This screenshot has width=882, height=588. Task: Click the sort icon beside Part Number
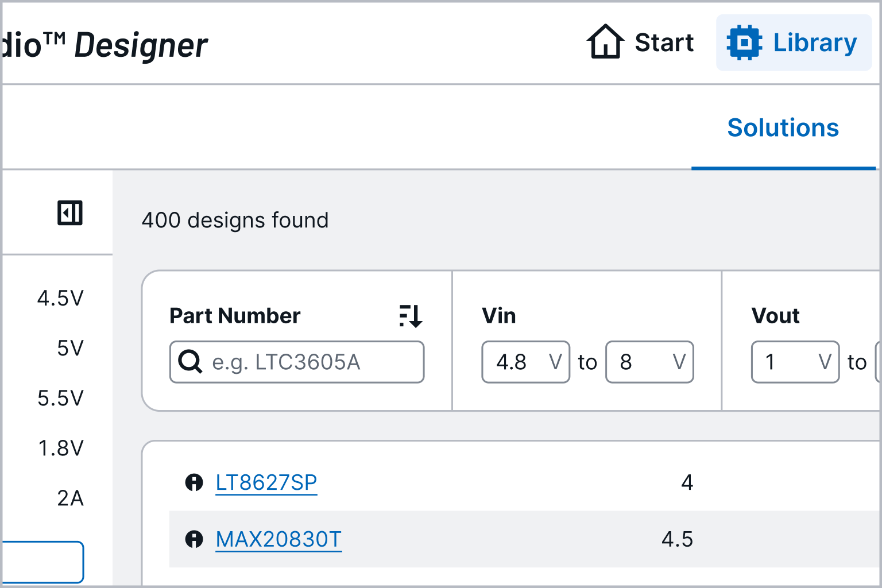coord(410,315)
